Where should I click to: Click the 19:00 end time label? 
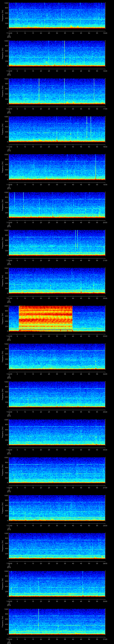point(105,184)
